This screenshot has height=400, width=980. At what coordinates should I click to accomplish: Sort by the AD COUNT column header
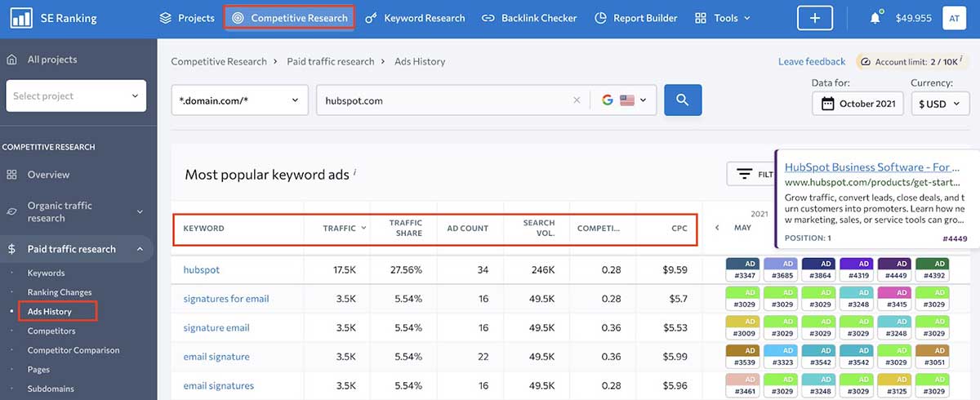point(467,229)
